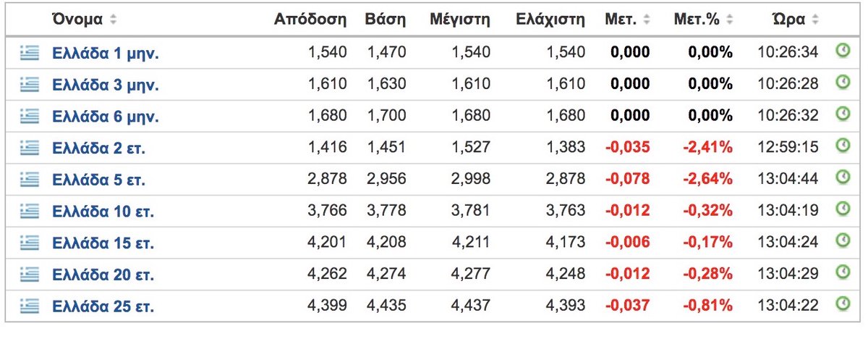Sort the table by Όνομα column arrows
Image resolution: width=868 pixels, height=339 pixels.
tap(113, 20)
